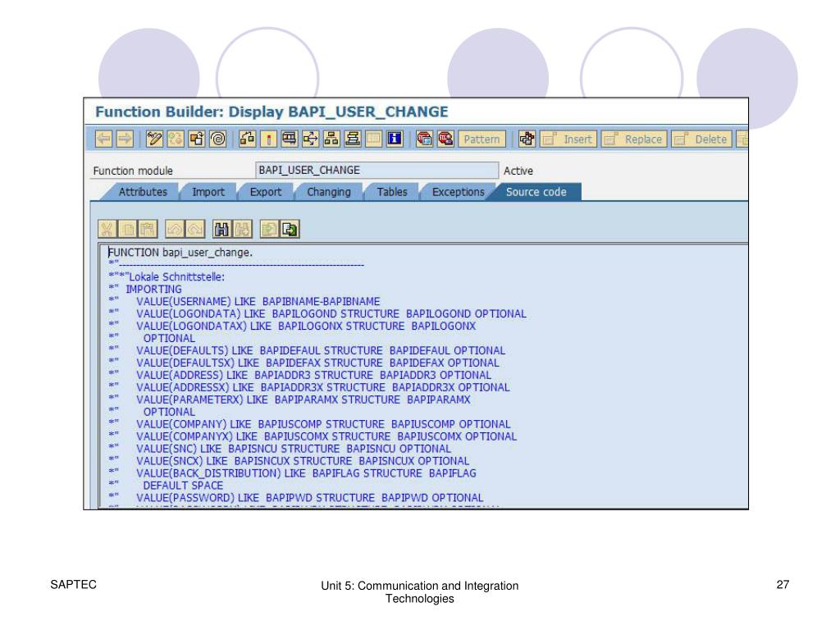
Task: Click the Paste clipboard icon in editor toolbar
Action: click(x=148, y=230)
